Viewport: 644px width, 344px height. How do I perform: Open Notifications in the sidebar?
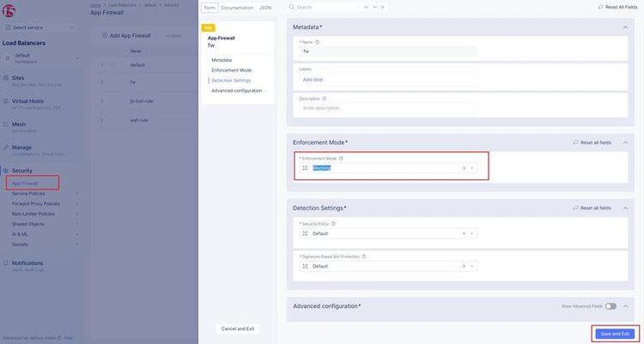point(27,263)
